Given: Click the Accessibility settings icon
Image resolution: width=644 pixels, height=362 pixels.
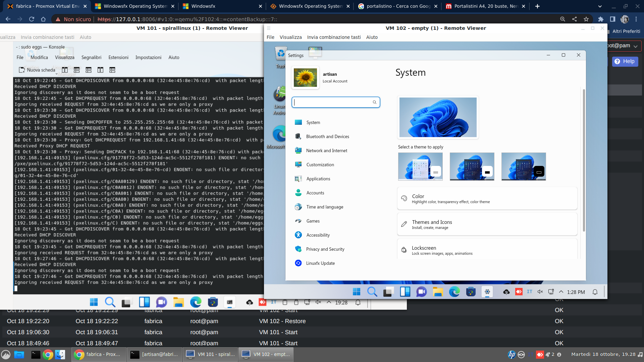Looking at the screenshot, I should pos(299,235).
